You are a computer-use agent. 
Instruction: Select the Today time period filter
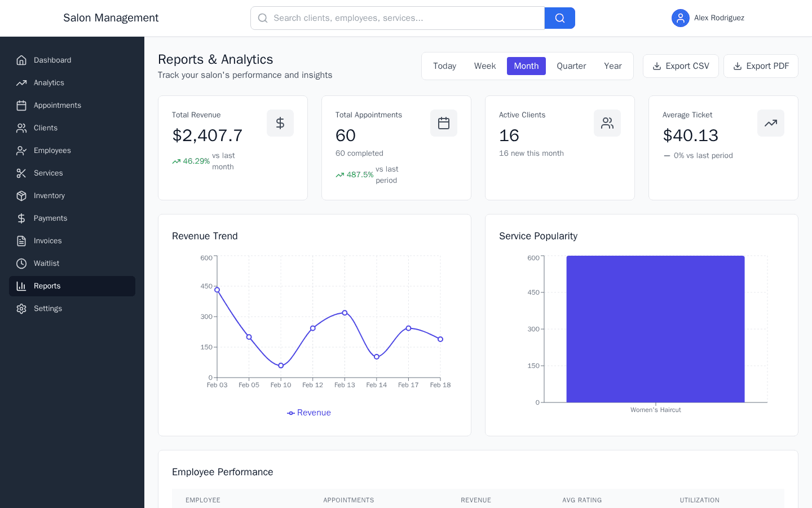point(444,66)
